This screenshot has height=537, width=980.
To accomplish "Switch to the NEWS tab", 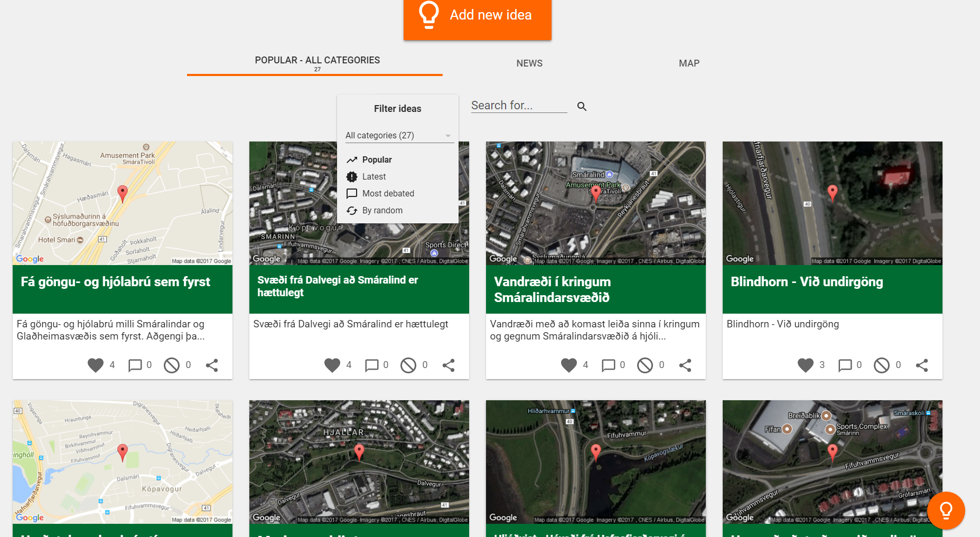I will pos(529,63).
